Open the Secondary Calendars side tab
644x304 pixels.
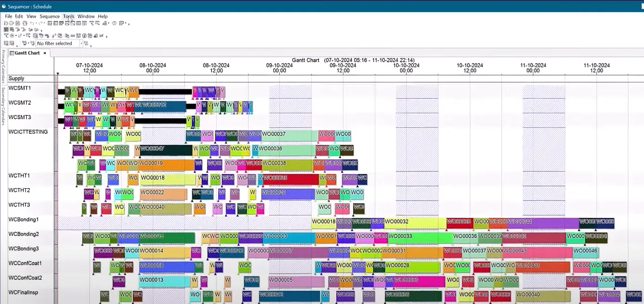tap(3, 106)
